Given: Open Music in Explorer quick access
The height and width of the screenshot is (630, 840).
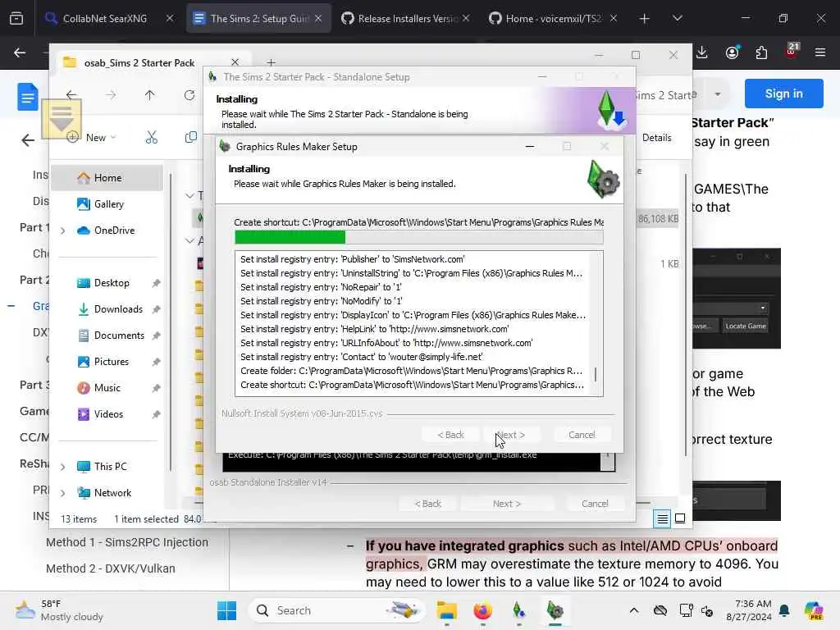Looking at the screenshot, I should 107,388.
